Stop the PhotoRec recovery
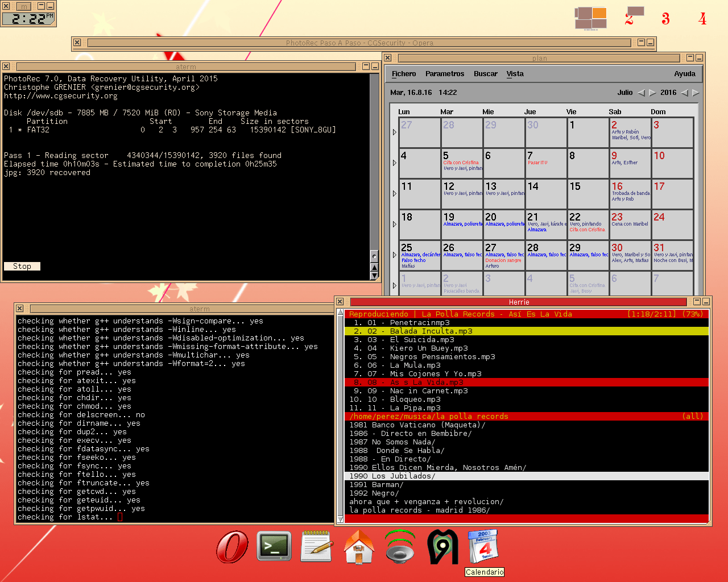Screen dimensions: 728x582 pos(22,266)
